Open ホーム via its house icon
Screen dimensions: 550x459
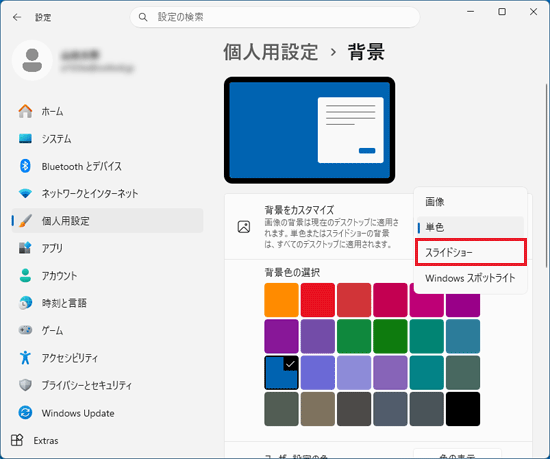(x=25, y=111)
